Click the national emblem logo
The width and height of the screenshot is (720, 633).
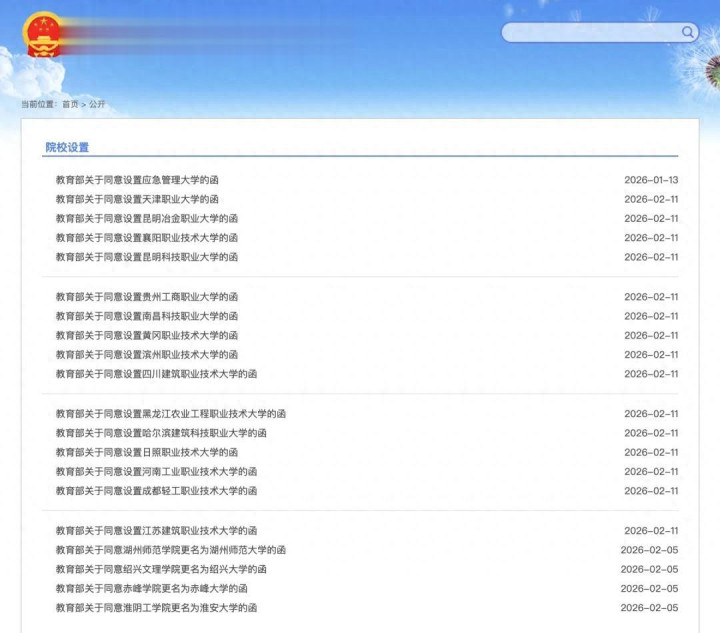click(x=42, y=35)
